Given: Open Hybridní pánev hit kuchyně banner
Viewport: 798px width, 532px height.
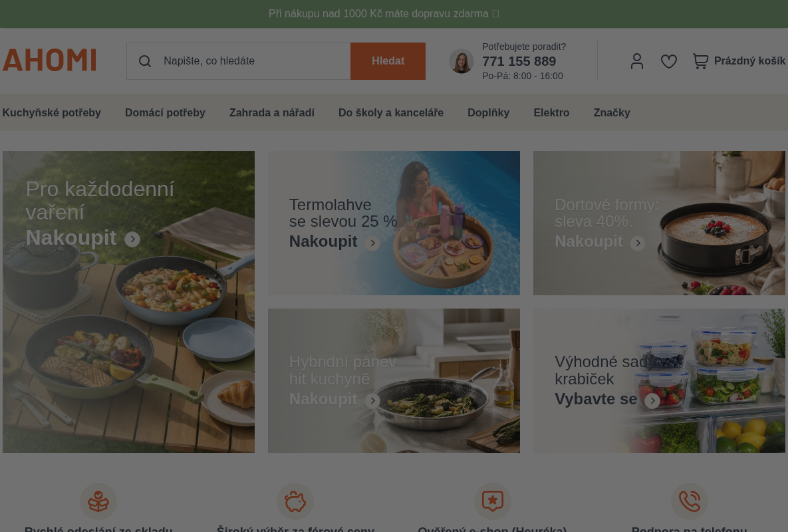Looking at the screenshot, I should [394, 380].
